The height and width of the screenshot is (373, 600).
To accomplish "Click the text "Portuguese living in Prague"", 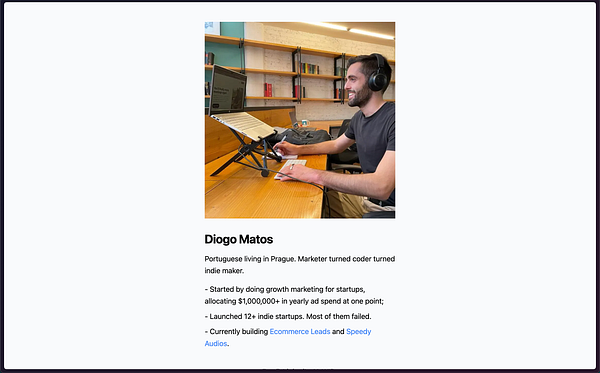I will click(x=249, y=259).
